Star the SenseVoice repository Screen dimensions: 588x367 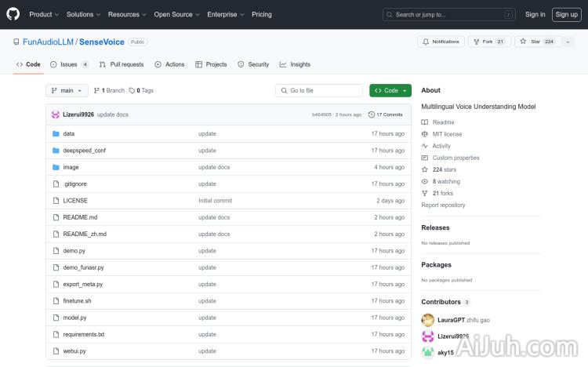[x=531, y=42]
